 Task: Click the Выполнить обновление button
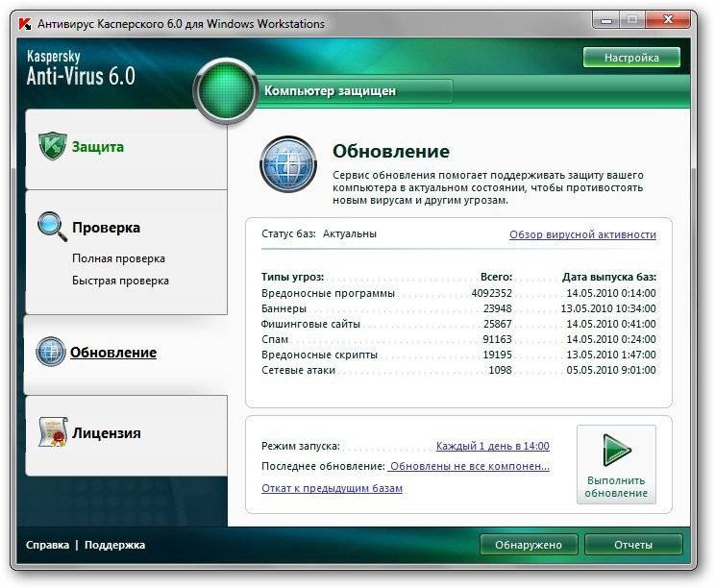coord(617,464)
